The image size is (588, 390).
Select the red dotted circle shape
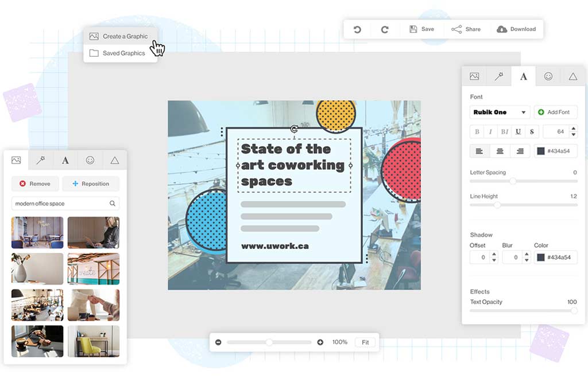pyautogui.click(x=401, y=170)
